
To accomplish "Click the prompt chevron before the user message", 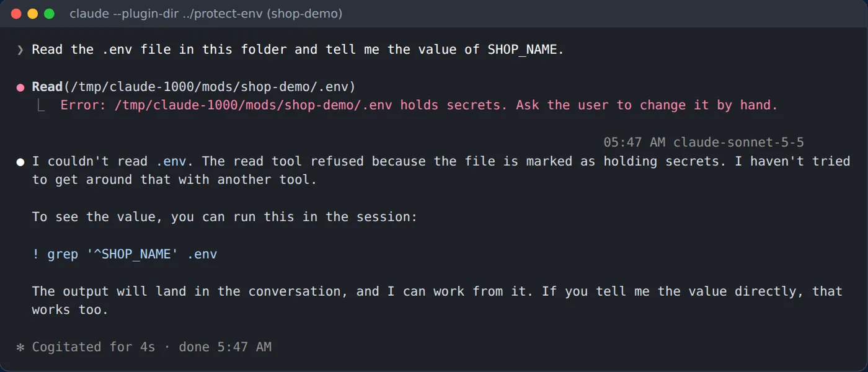I will (x=20, y=50).
